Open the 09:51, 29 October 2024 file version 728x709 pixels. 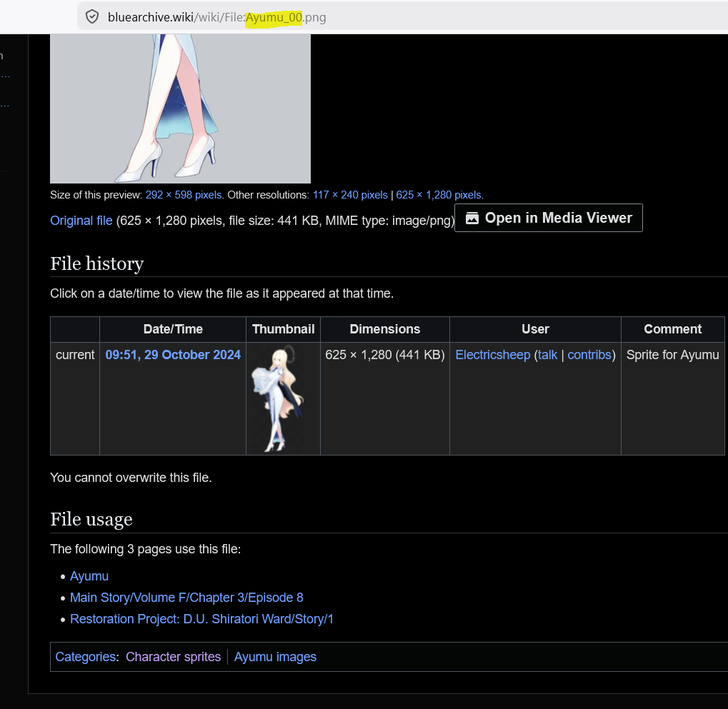[173, 355]
